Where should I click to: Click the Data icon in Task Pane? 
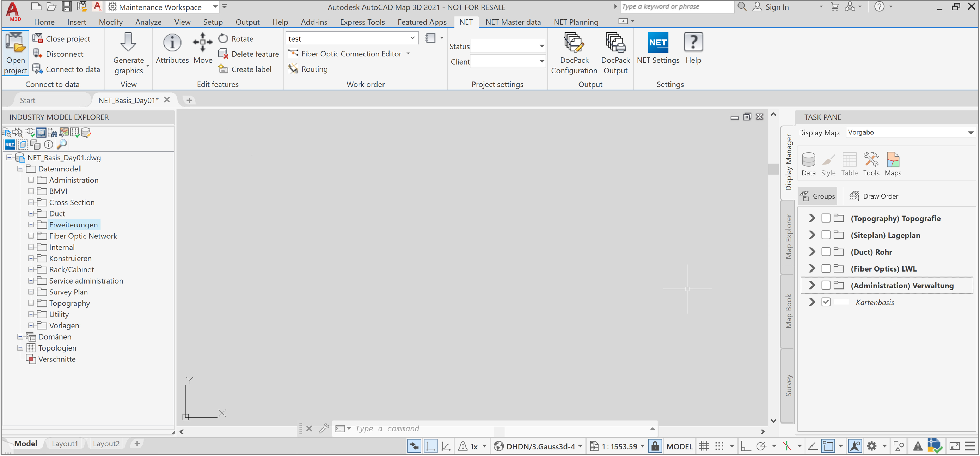(808, 164)
